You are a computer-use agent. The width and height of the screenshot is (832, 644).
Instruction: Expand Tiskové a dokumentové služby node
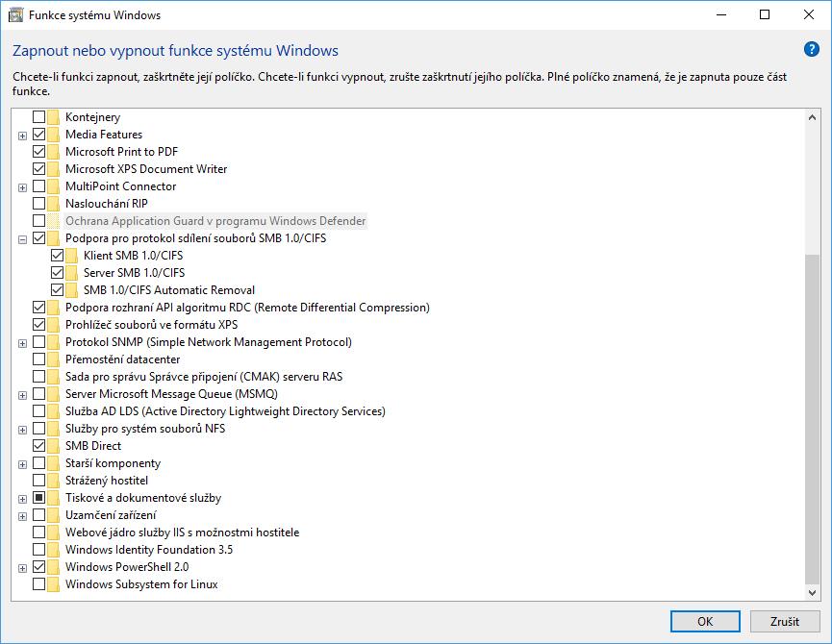[x=22, y=499]
